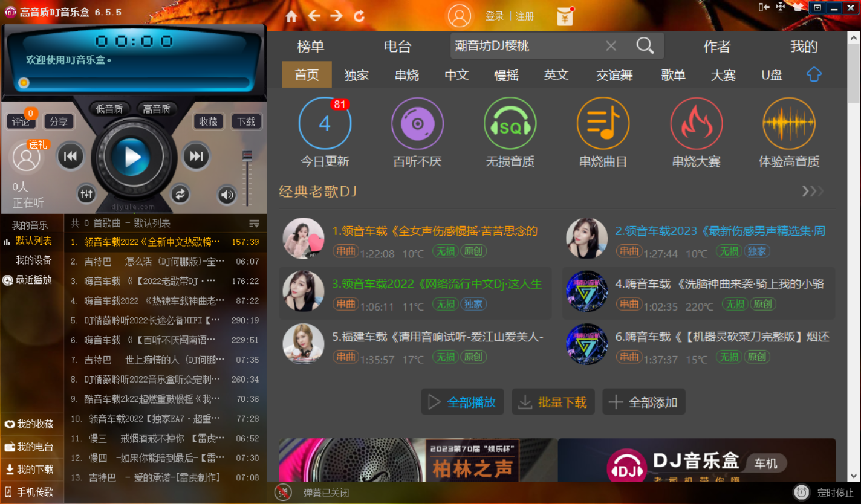Open the 榜单 charts tab
Image resolution: width=861 pixels, height=504 pixels.
pos(311,47)
